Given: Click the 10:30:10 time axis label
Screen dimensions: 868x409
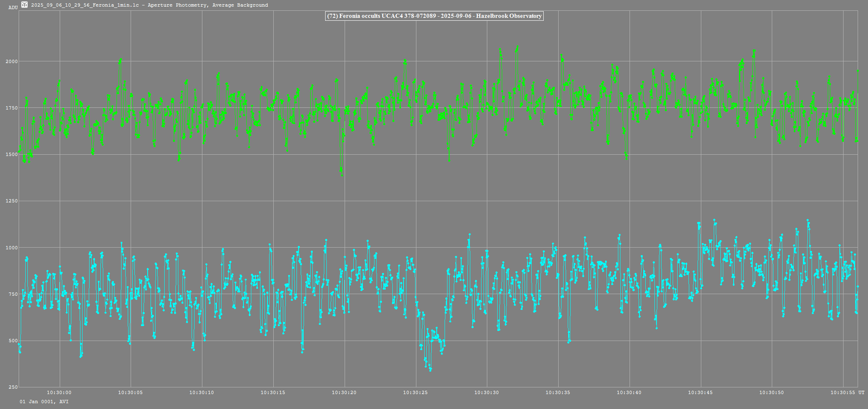Looking at the screenshot, I should click(202, 392).
